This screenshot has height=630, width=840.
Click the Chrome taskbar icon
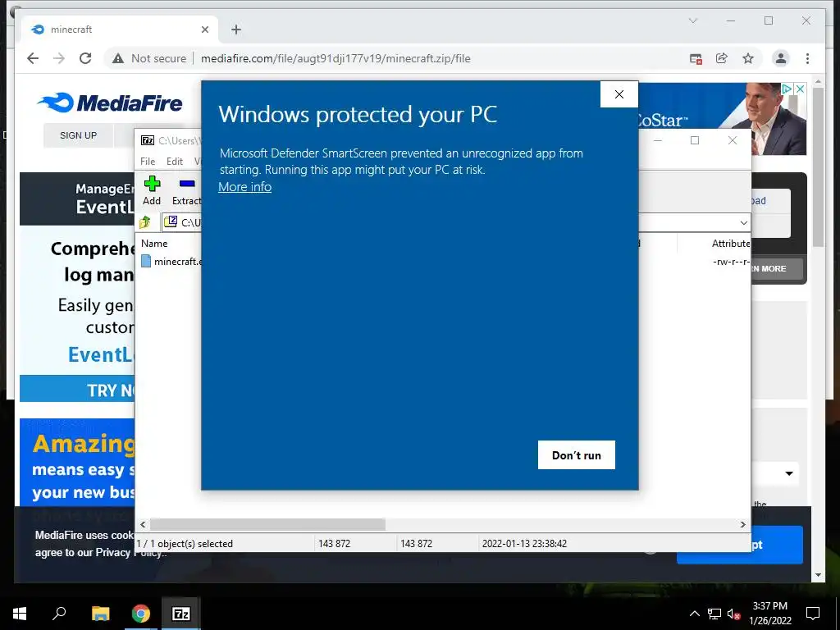[x=141, y=614]
